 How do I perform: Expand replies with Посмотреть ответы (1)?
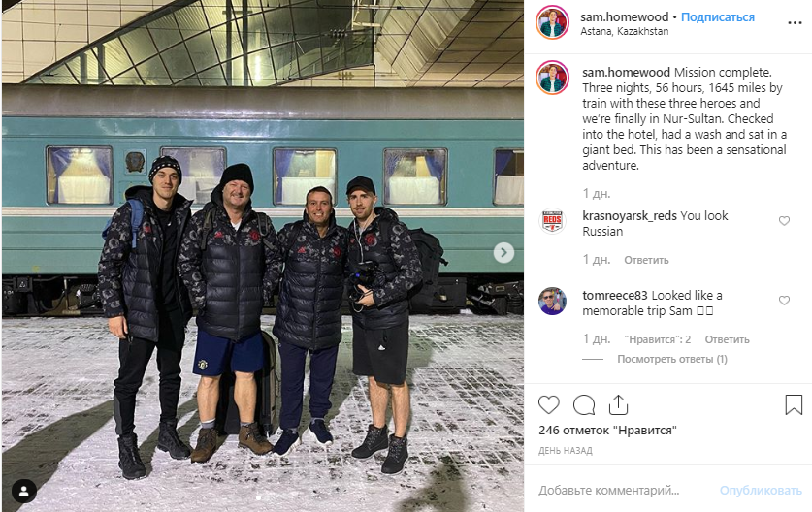click(671, 359)
